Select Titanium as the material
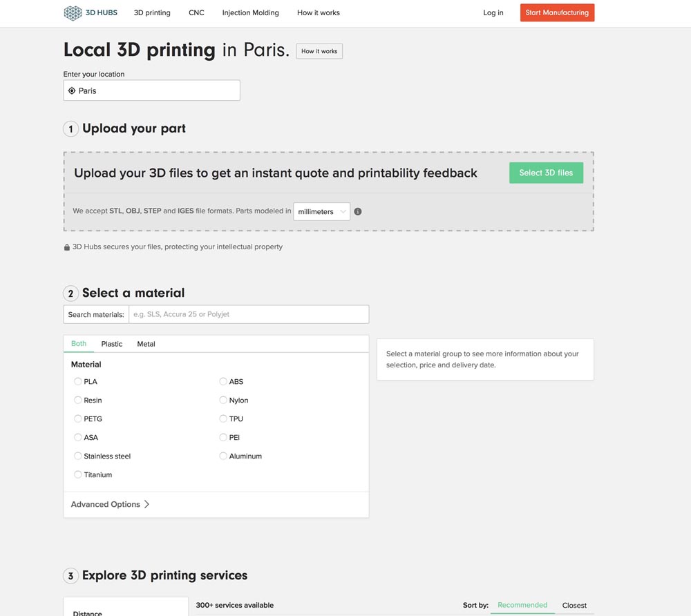Image resolution: width=691 pixels, height=616 pixels. pos(78,474)
